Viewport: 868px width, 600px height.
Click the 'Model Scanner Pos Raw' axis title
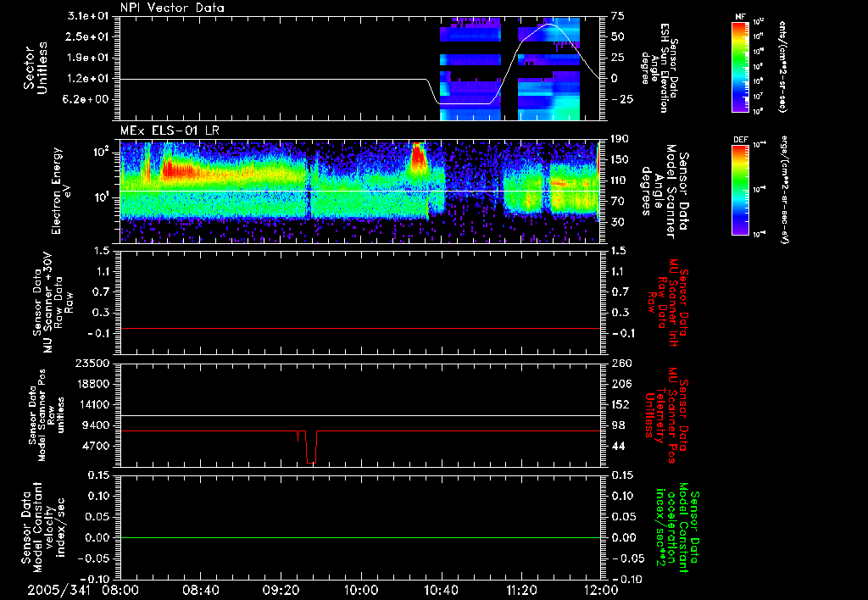[47, 415]
